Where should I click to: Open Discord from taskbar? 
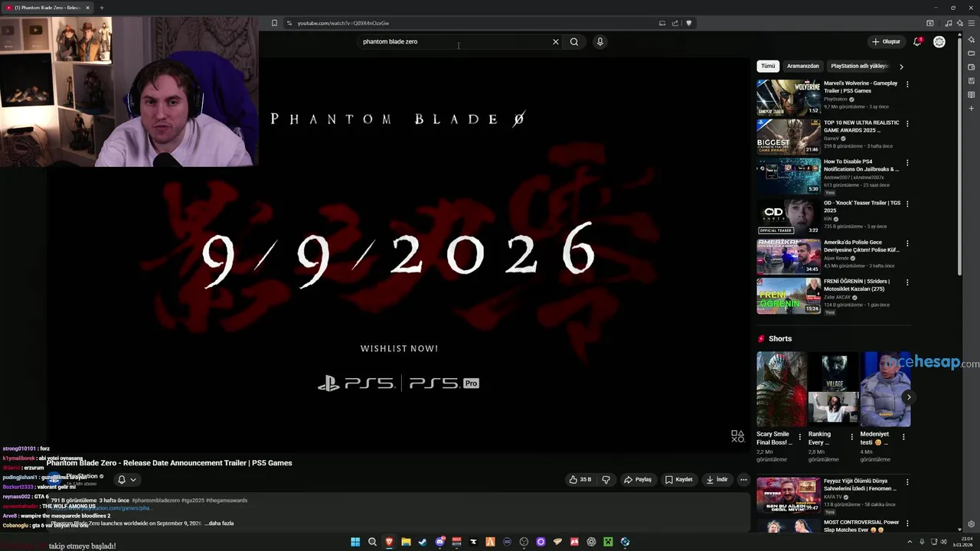439,542
